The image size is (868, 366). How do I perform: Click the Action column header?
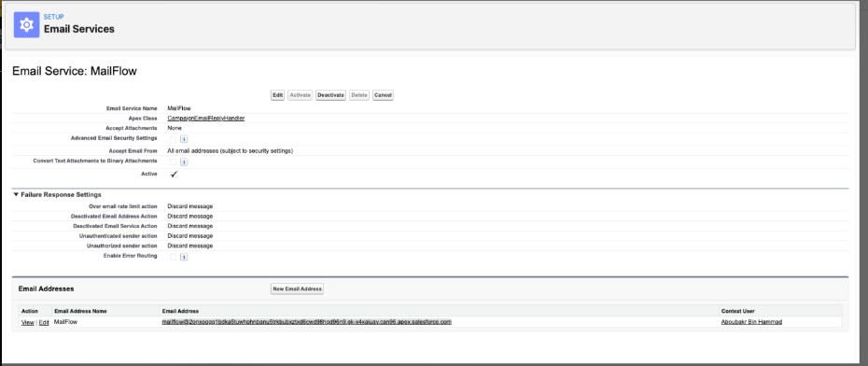tap(29, 311)
